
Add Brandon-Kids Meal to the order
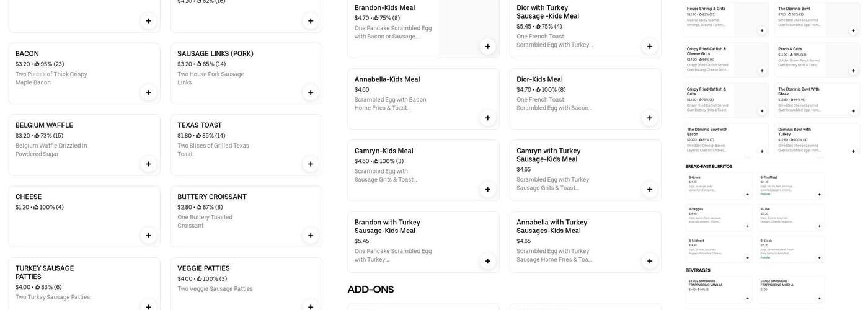(x=487, y=46)
